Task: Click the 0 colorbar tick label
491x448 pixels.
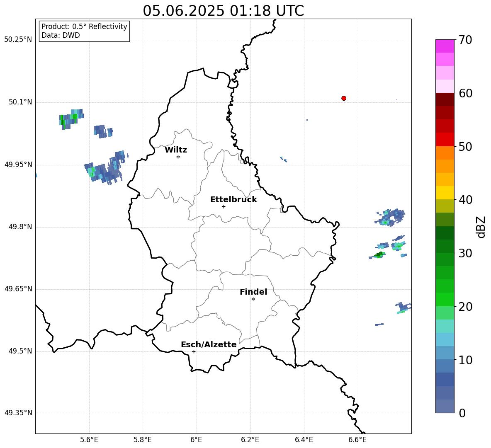Action: [x=462, y=413]
